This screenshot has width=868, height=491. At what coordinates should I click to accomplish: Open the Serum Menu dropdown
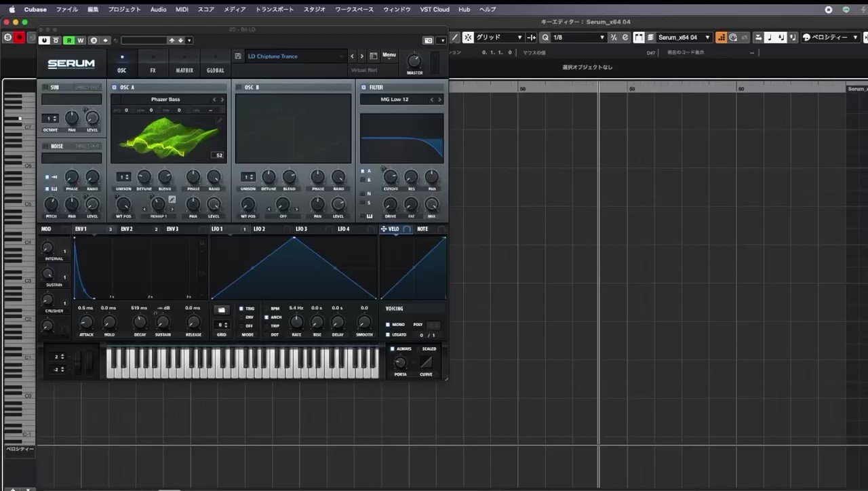(x=389, y=56)
